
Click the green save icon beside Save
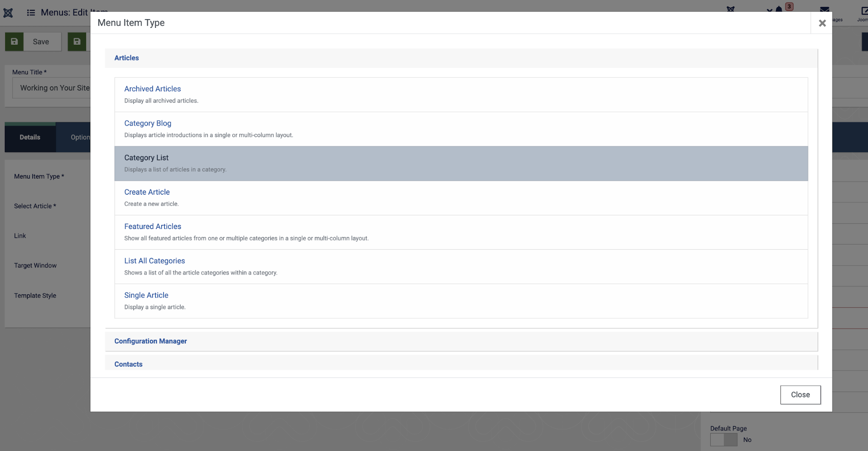click(x=14, y=42)
